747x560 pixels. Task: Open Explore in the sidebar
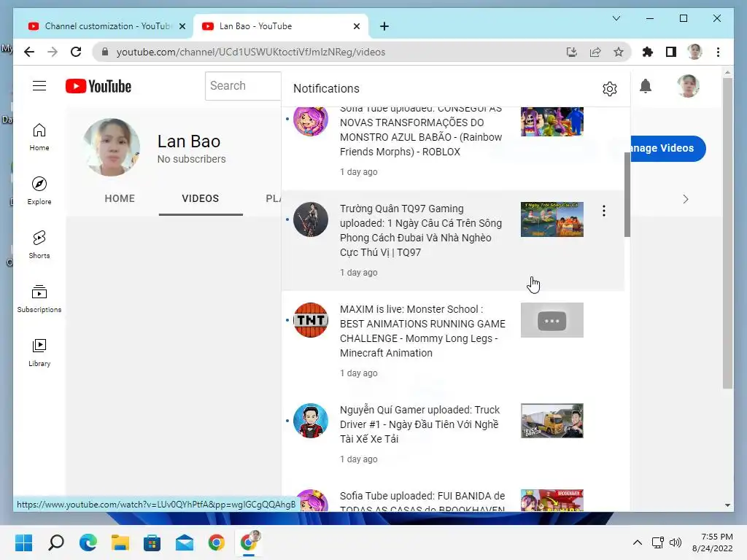point(39,190)
